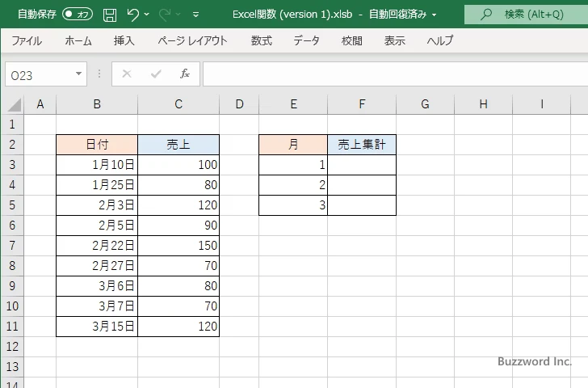Expand the Undo history dropdown arrow
This screenshot has width=588, height=388.
(x=147, y=15)
